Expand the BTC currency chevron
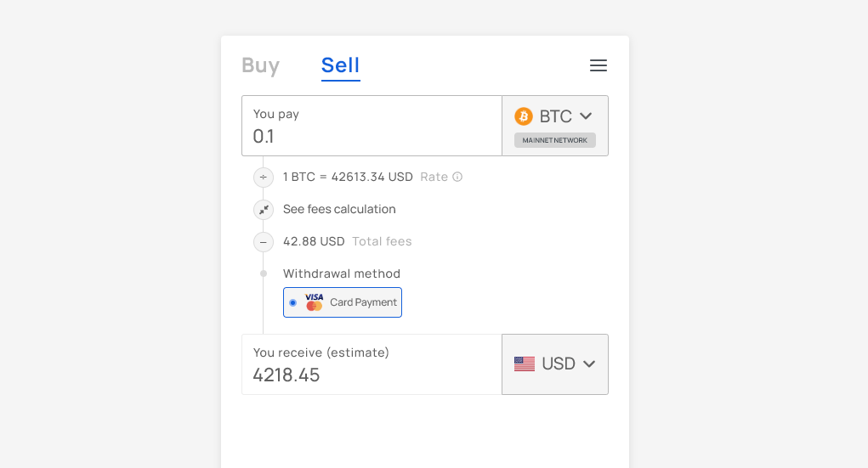This screenshot has width=868, height=468. [586, 116]
